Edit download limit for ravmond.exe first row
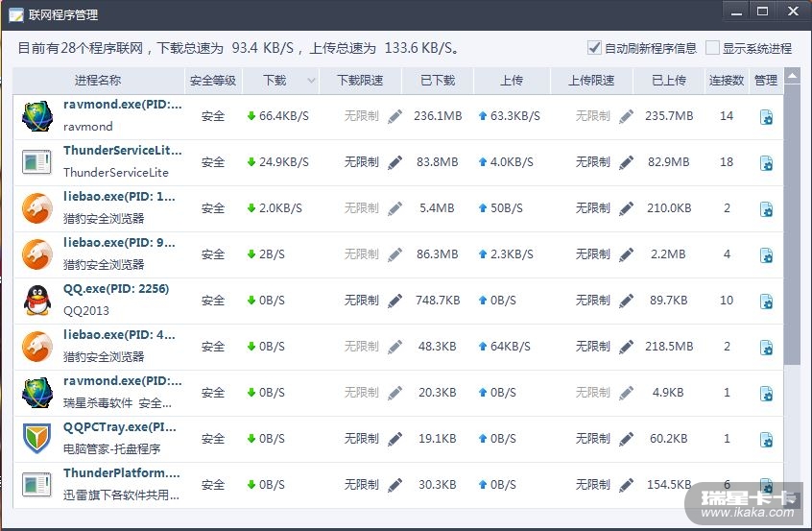Viewport: 812px width, 531px height. (x=395, y=116)
